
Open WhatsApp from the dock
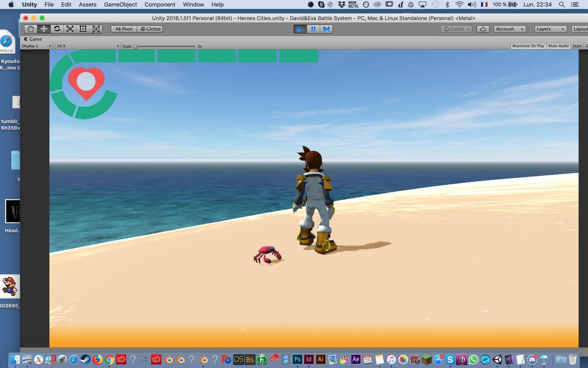point(474,359)
